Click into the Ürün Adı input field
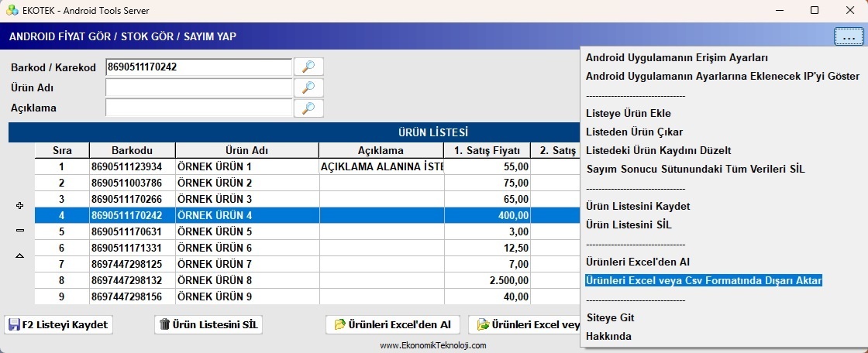 click(198, 87)
